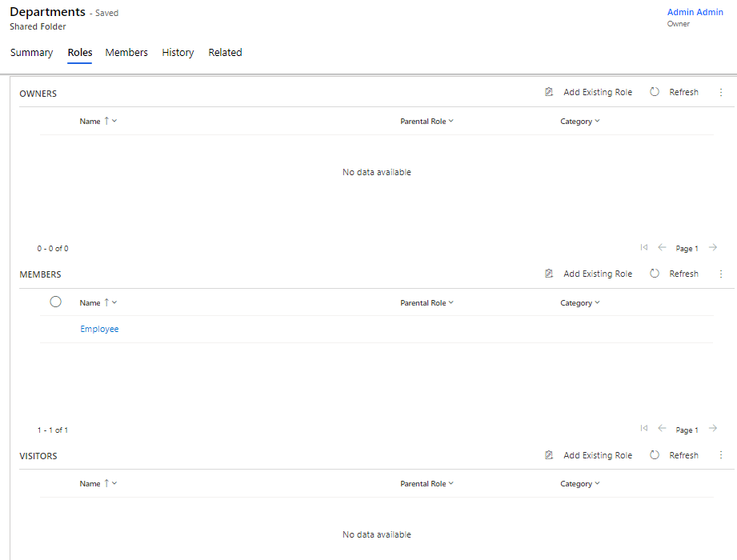Toggle the select-all circle in Members grid
Screen dimensions: 737x560
click(55, 302)
